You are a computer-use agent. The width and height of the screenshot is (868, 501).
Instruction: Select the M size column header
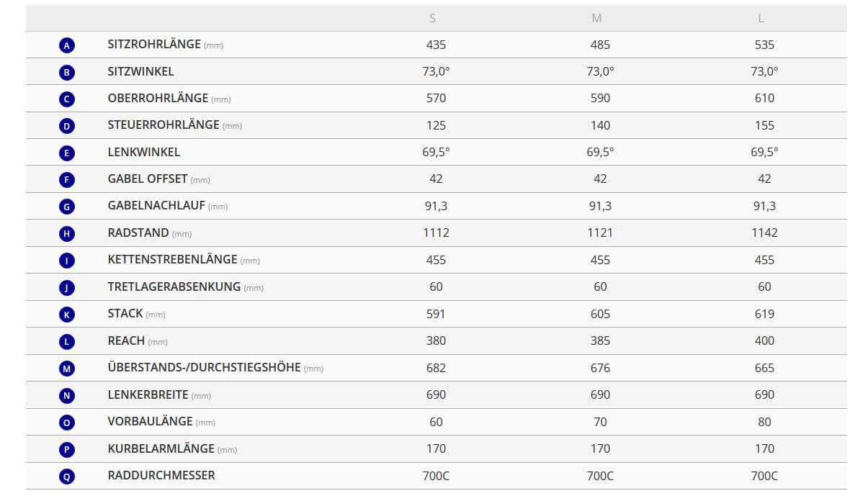(x=596, y=19)
